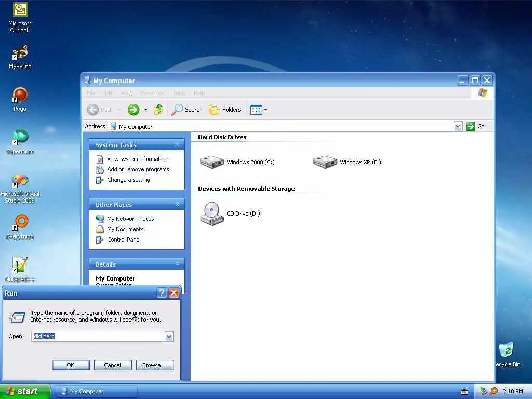
Task: Click Add or remove programs link
Action: click(138, 169)
